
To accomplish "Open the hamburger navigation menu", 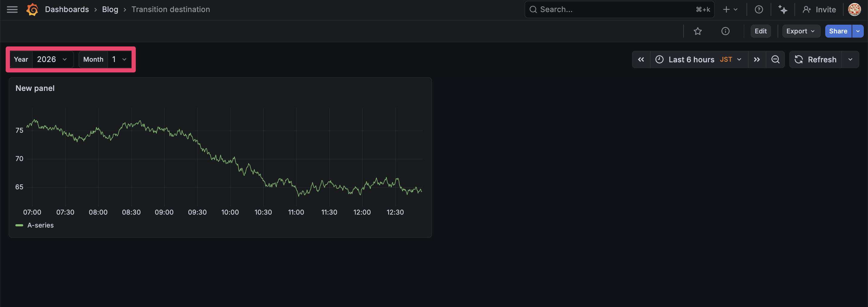I will click(x=12, y=9).
